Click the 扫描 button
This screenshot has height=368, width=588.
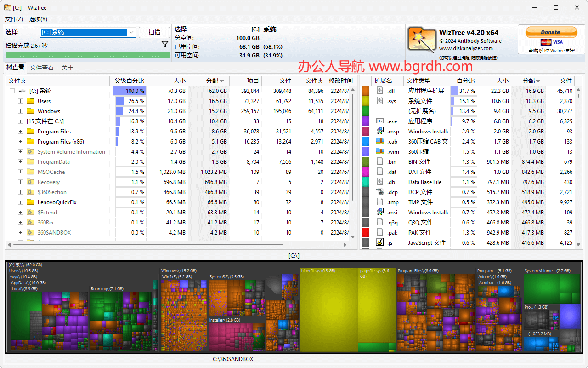point(154,32)
